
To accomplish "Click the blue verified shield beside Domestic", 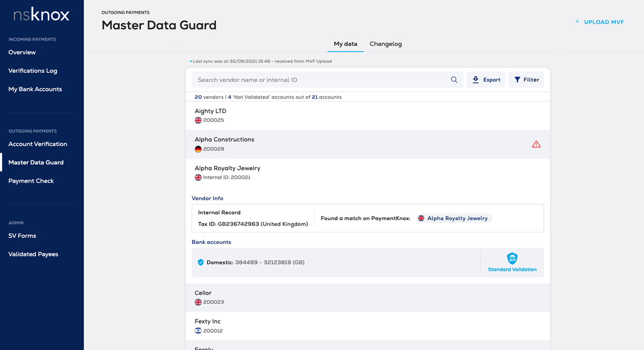I will click(201, 262).
